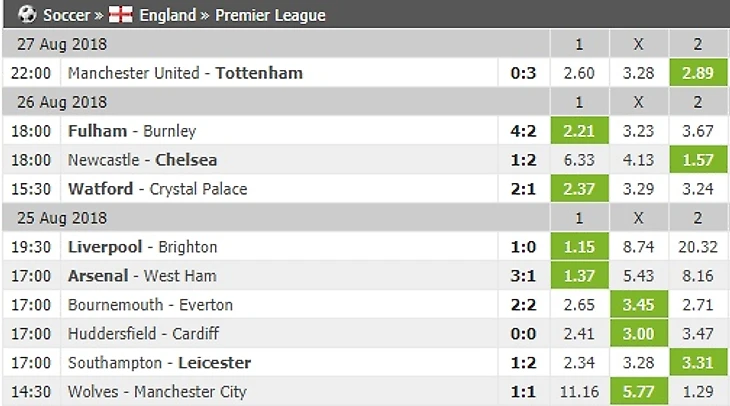View Liverpool - Brighton match page
This screenshot has height=406, width=730.
(143, 247)
